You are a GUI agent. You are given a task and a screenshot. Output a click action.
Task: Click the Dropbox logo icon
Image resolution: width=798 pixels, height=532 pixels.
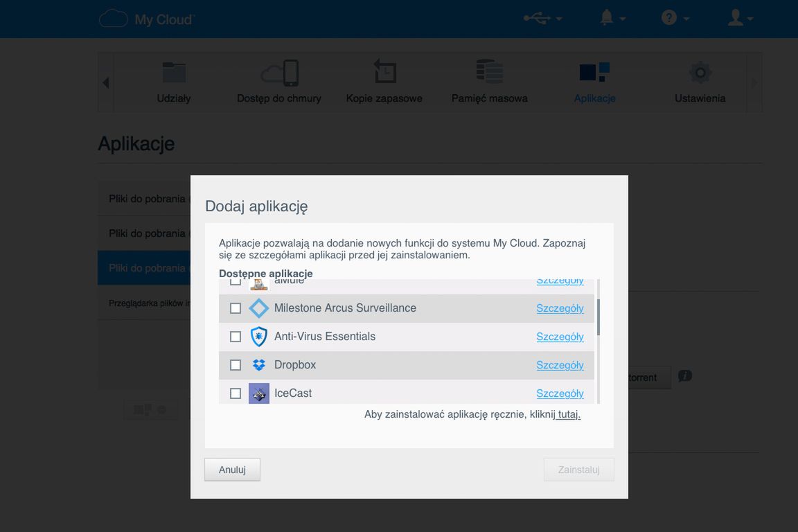click(258, 365)
